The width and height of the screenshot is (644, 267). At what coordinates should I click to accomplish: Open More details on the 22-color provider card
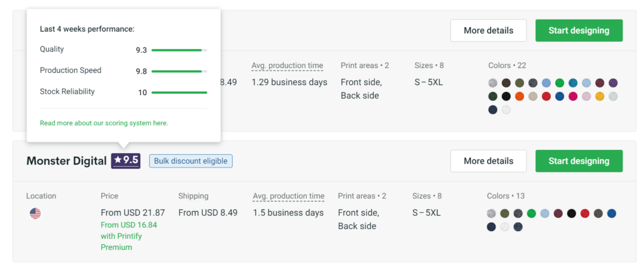pos(488,30)
